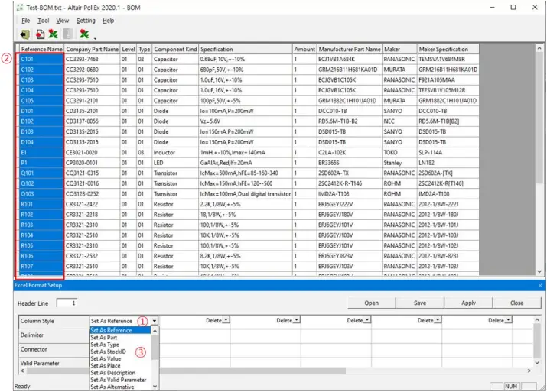Click the first Excel toolbar icon
547x392 pixels.
click(53, 34)
